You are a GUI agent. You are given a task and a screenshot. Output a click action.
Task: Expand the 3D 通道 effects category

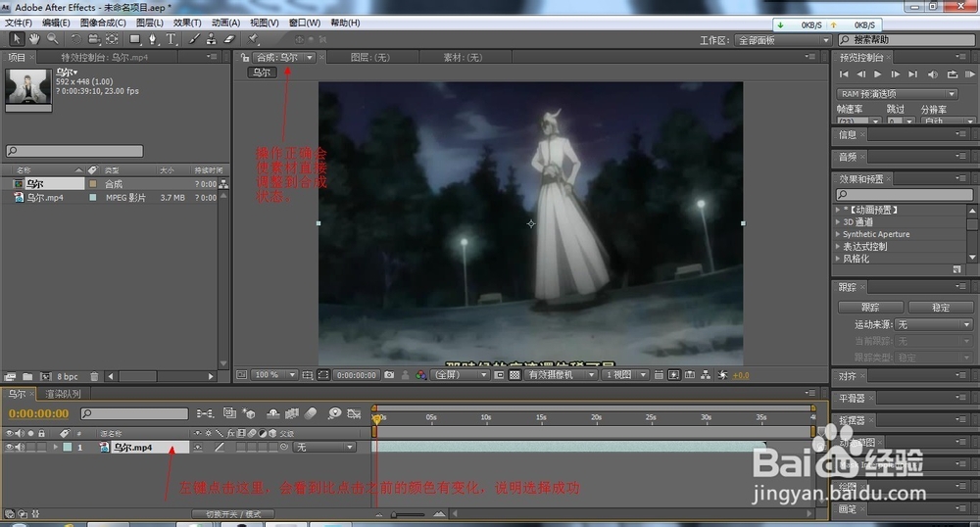[838, 221]
